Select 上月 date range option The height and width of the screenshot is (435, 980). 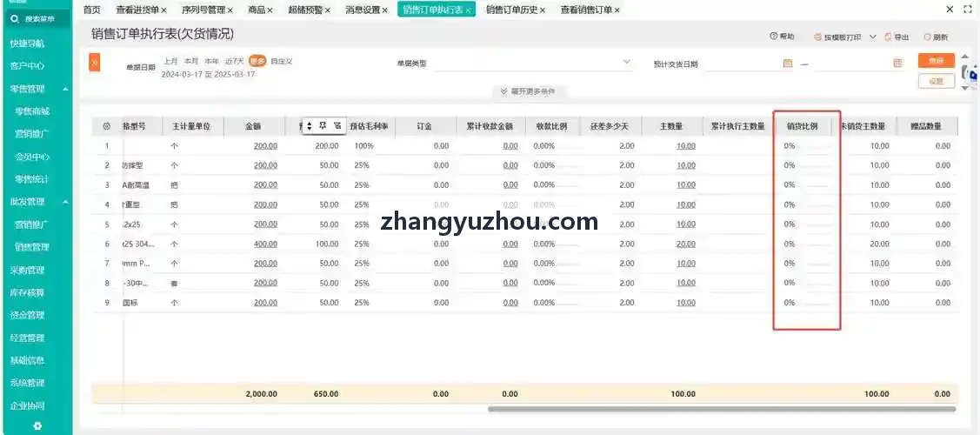(x=170, y=61)
